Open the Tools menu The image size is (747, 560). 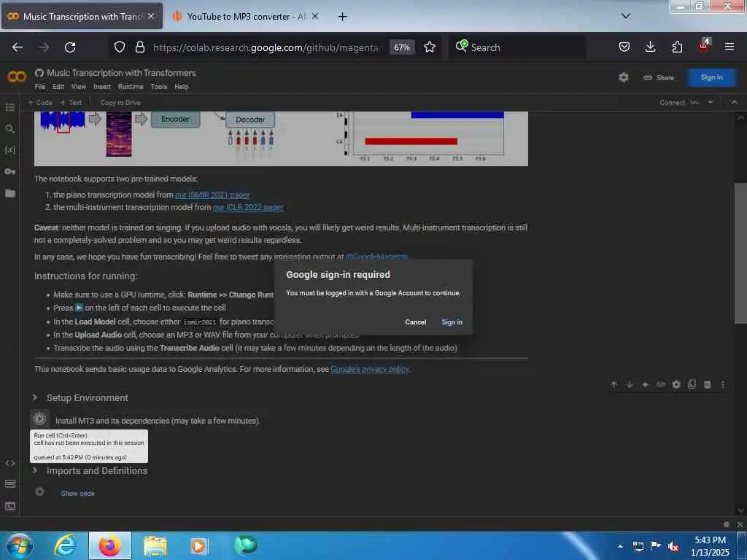click(x=158, y=87)
